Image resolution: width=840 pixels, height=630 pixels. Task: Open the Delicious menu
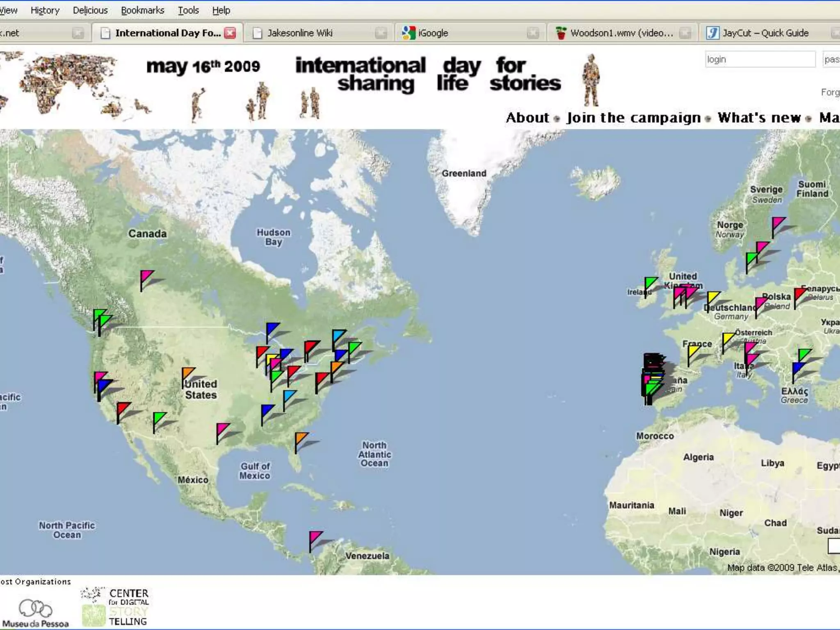point(90,10)
